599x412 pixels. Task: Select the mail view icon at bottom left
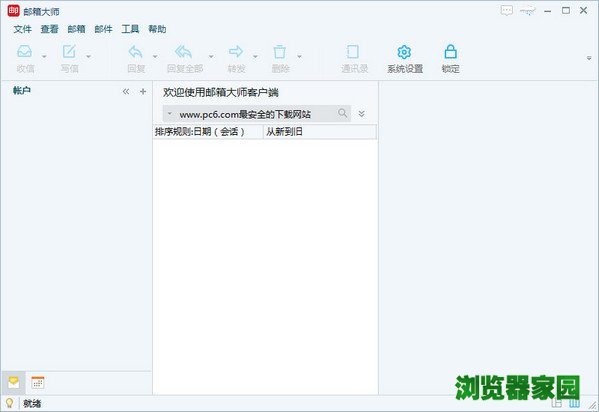pyautogui.click(x=13, y=383)
